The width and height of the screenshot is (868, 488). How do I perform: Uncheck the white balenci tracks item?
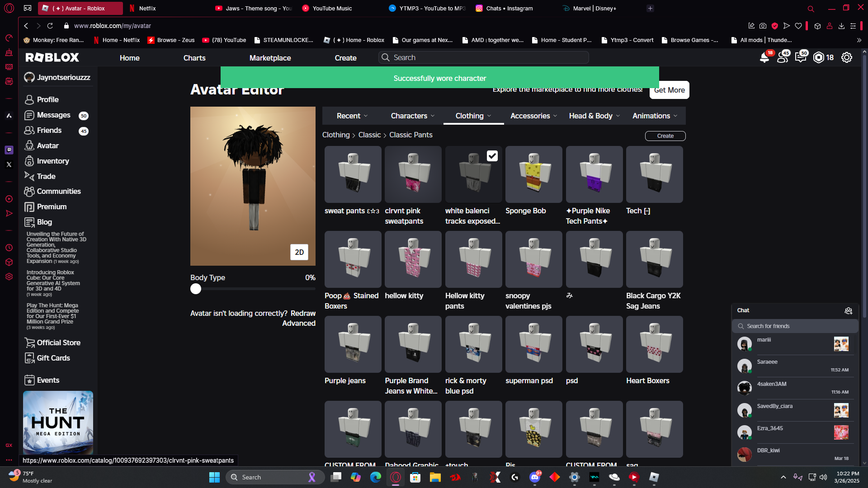492,156
